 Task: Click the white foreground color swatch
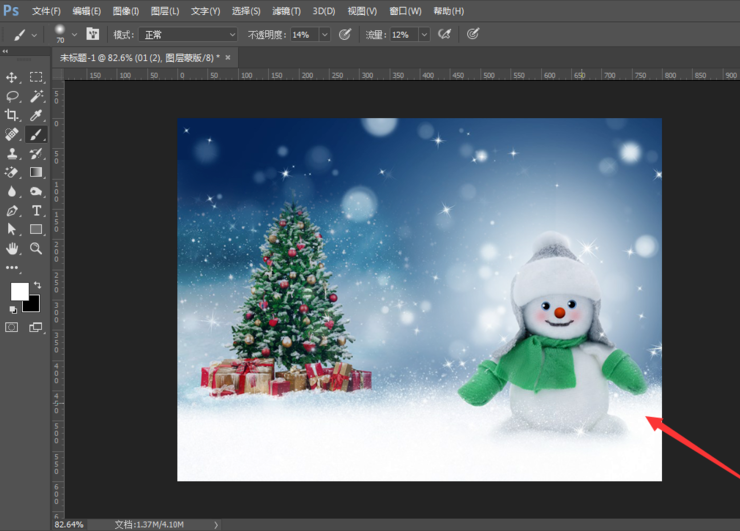click(19, 291)
